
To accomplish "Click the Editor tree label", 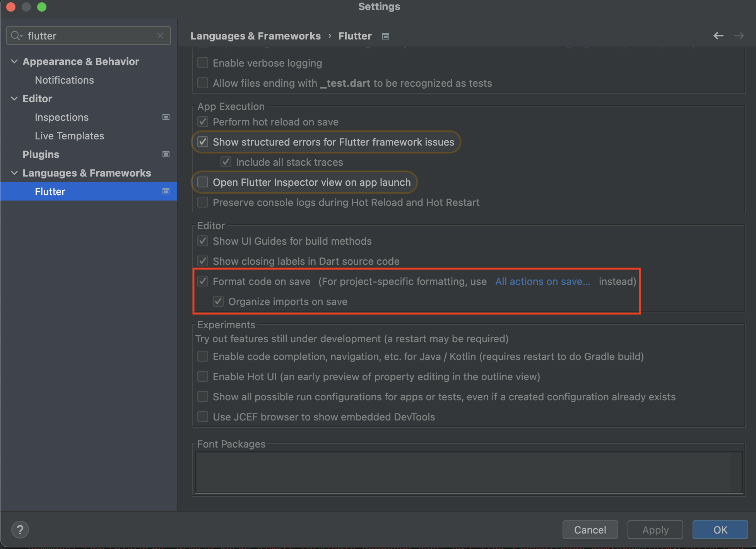I will coord(37,98).
